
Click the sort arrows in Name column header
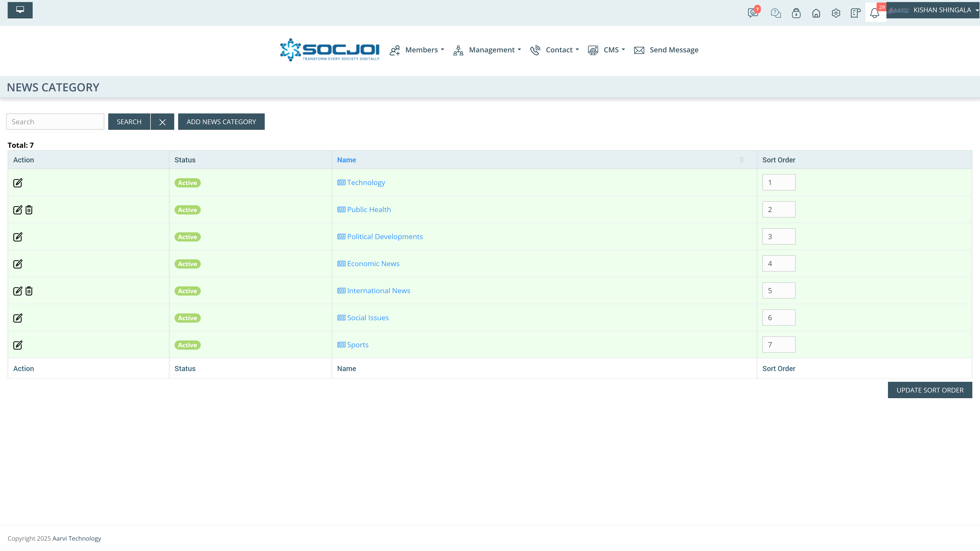[x=741, y=160]
